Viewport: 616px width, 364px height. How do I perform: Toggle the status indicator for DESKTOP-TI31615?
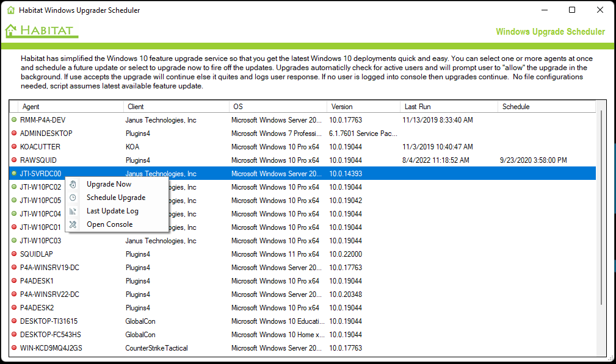(13, 321)
